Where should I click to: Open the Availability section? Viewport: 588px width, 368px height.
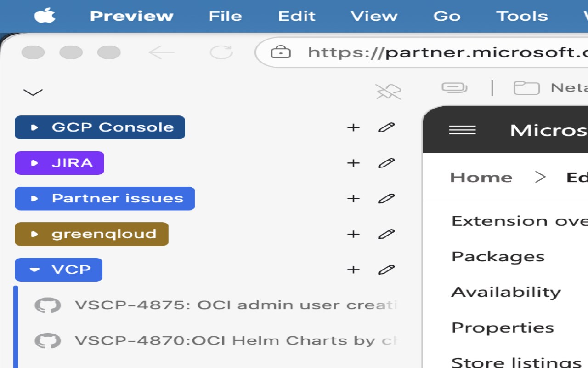(x=506, y=292)
